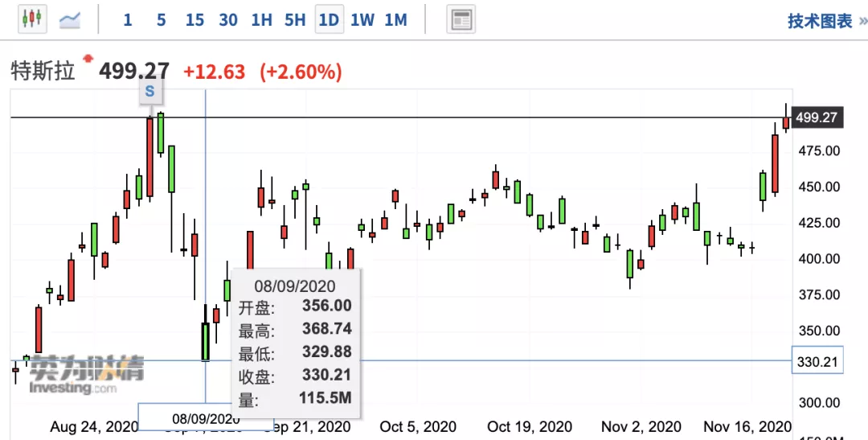Image resolution: width=868 pixels, height=440 pixels.
Task: Select the 1D interval
Action: (330, 19)
